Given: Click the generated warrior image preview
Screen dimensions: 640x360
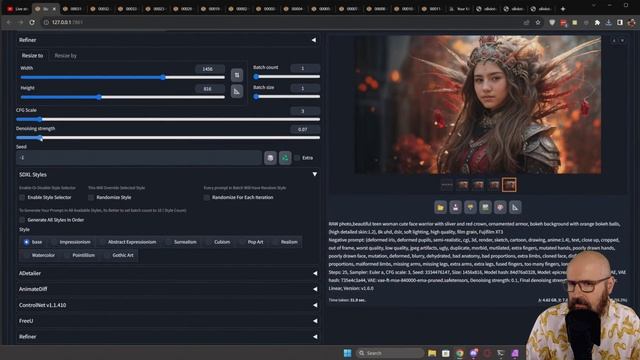Looking at the screenshot, I should [x=478, y=104].
